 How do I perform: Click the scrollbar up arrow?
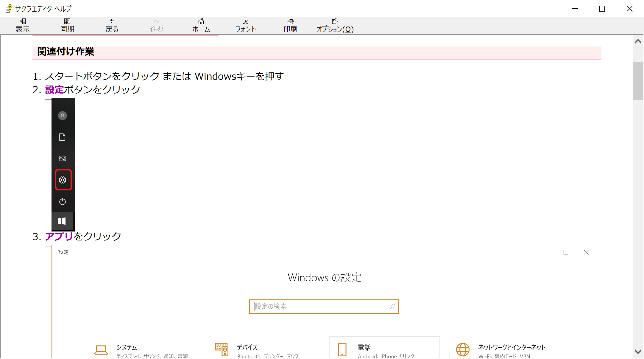[x=638, y=41]
